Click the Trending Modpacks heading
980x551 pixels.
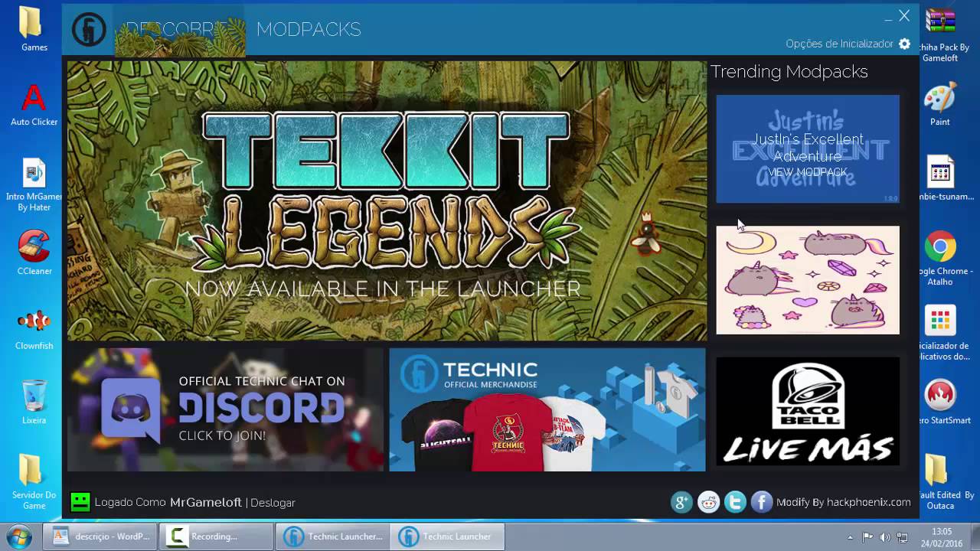tap(789, 72)
